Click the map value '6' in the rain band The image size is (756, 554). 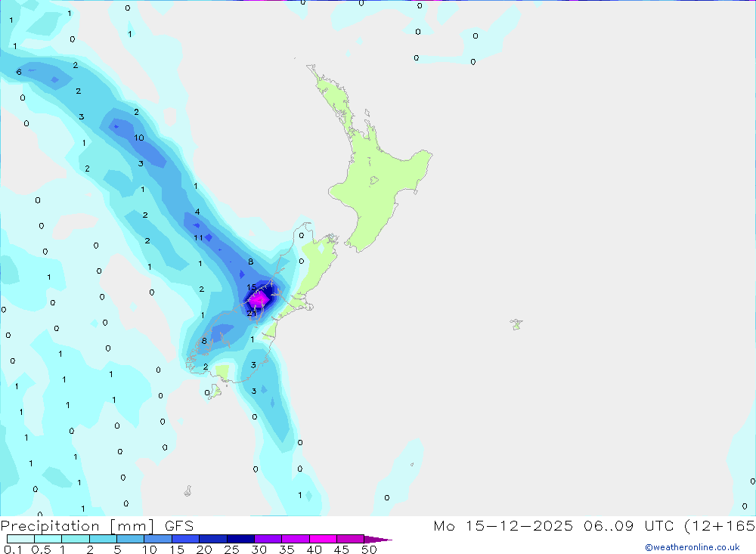pyautogui.click(x=19, y=72)
